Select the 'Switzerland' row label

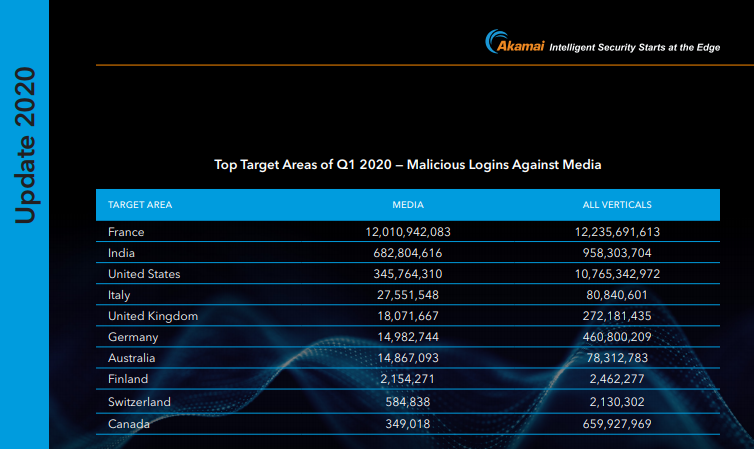pyautogui.click(x=139, y=402)
